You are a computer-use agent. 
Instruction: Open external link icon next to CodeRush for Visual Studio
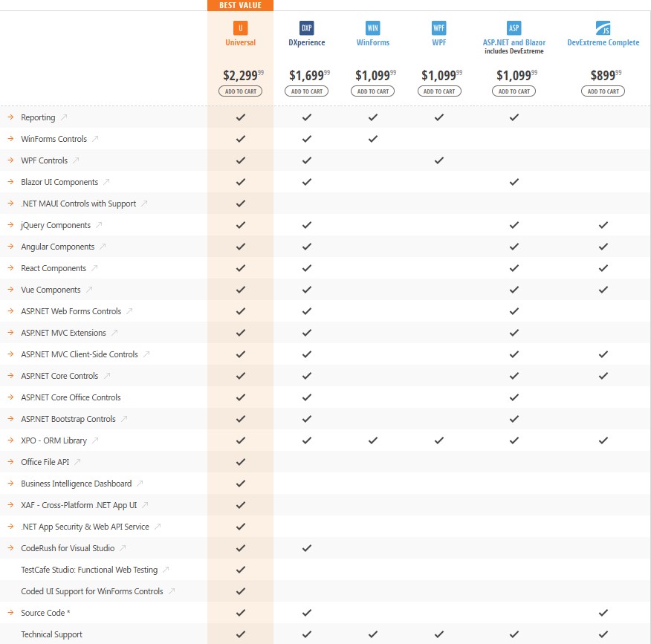pos(123,548)
